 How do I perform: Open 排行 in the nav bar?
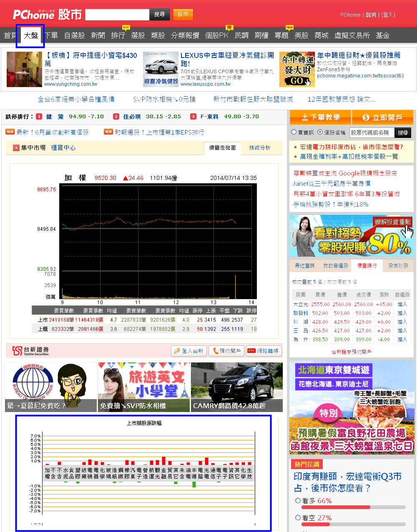118,35
